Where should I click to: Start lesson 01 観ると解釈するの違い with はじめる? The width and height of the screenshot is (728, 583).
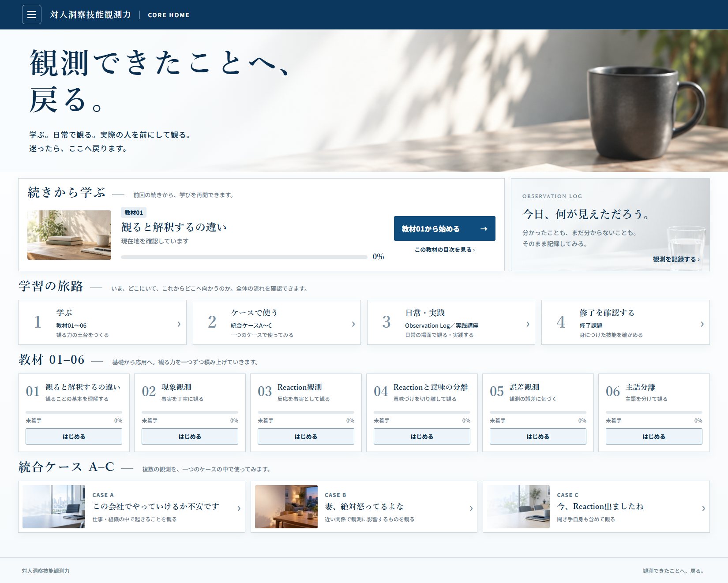point(74,437)
